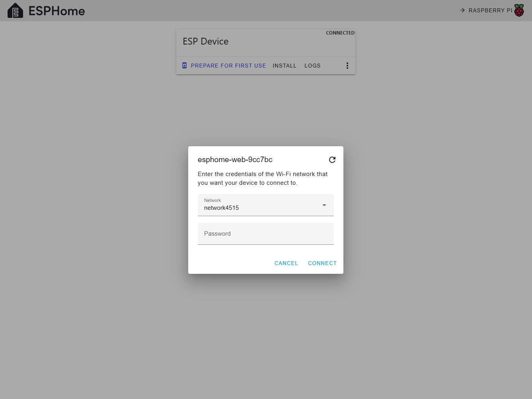Click the Raspberry Pi logo icon
Viewport: 532px width, 399px height.
coord(519,10)
